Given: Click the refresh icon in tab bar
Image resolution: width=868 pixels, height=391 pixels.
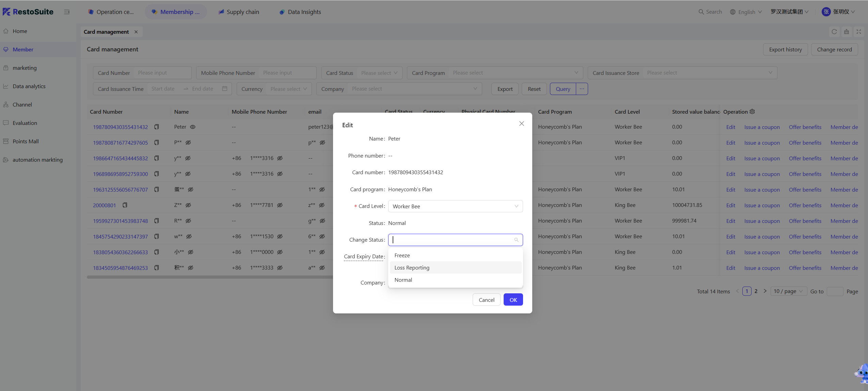Looking at the screenshot, I should tap(834, 32).
